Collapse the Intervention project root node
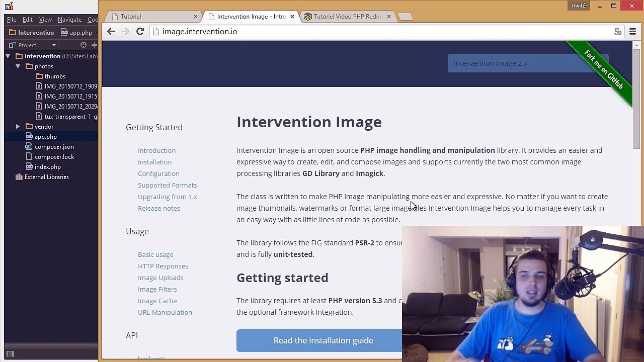This screenshot has height=362, width=644. [8, 56]
